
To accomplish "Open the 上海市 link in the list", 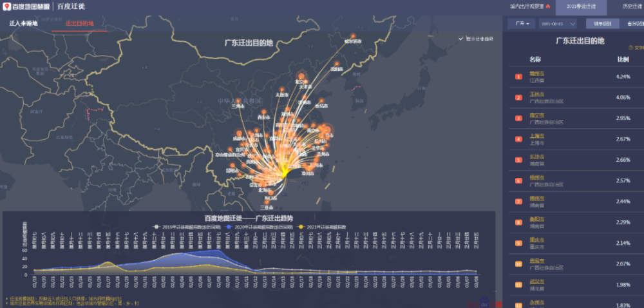I will pyautogui.click(x=537, y=136).
